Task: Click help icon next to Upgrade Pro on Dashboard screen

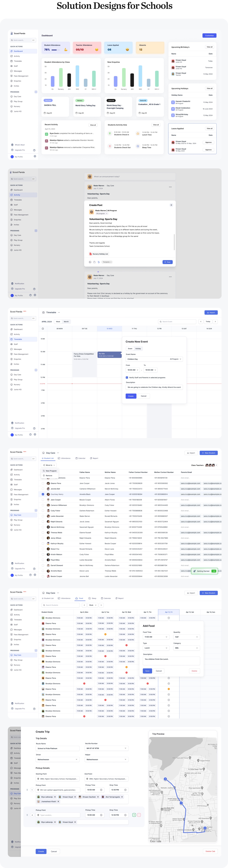Action: click(34, 150)
